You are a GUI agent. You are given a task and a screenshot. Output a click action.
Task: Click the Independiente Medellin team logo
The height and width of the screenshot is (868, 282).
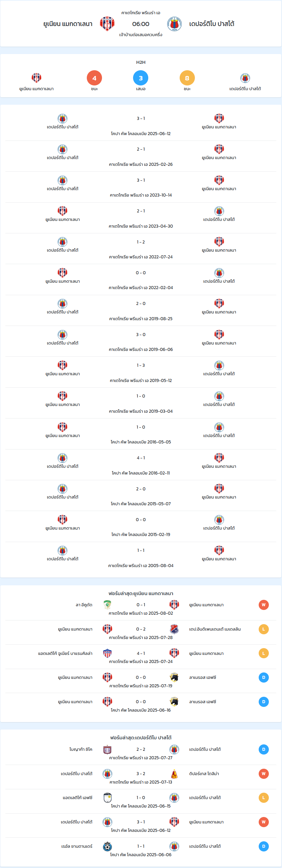tap(174, 629)
